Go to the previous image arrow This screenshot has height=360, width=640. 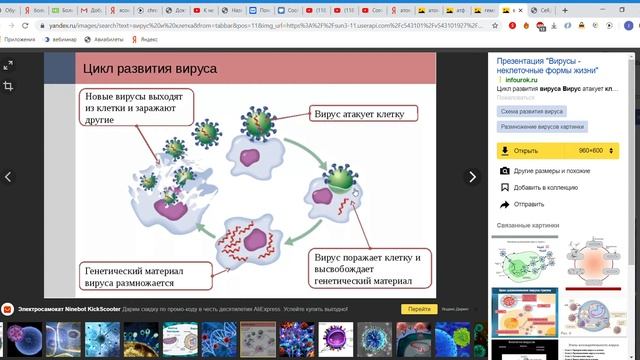[8, 177]
